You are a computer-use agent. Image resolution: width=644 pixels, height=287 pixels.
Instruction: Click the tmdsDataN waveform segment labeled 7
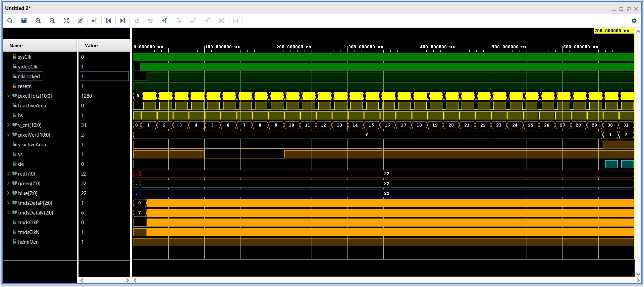pyautogui.click(x=140, y=213)
